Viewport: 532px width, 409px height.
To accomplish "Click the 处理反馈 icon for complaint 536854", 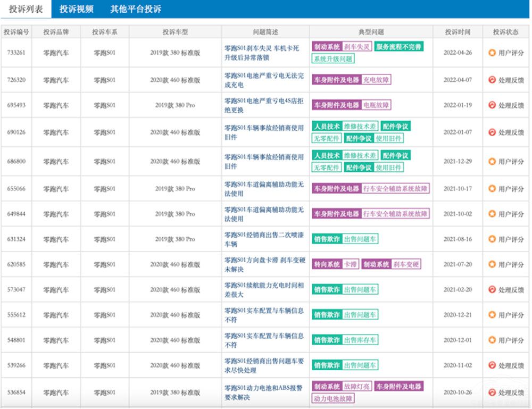I will [x=492, y=393].
